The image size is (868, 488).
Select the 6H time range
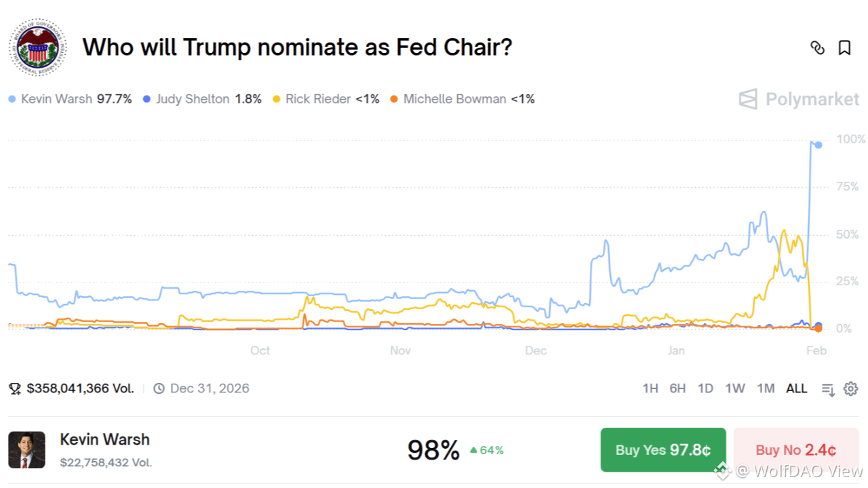coord(677,388)
